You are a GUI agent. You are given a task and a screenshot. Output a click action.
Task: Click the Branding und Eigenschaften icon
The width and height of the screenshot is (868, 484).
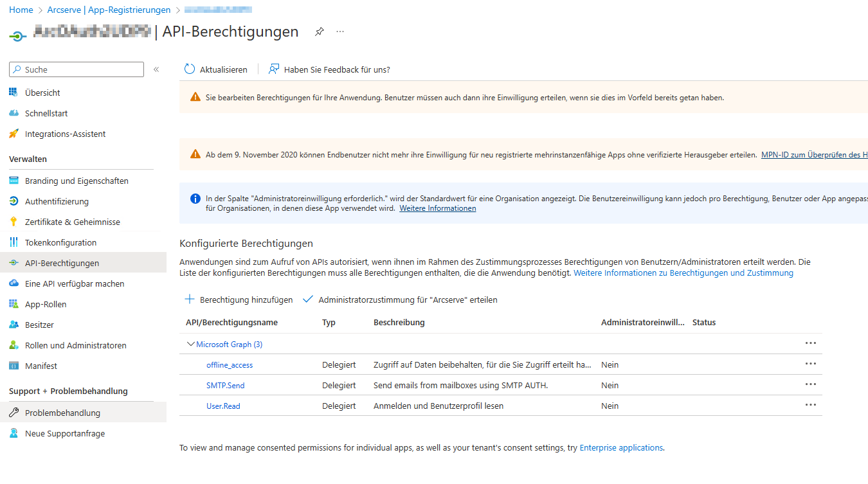click(14, 181)
